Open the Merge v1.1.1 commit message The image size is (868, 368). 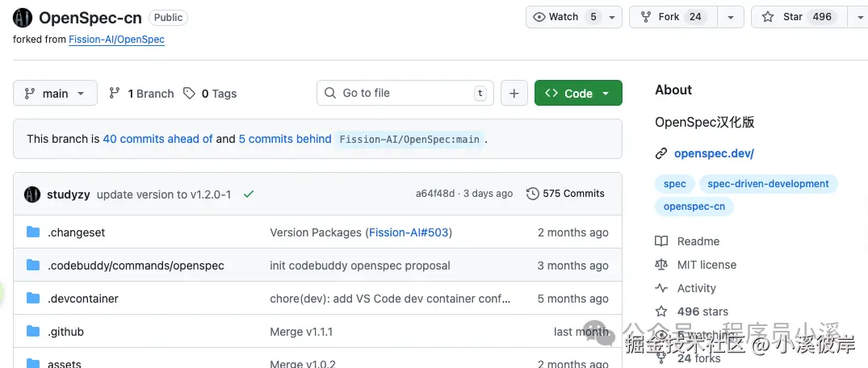(301, 332)
